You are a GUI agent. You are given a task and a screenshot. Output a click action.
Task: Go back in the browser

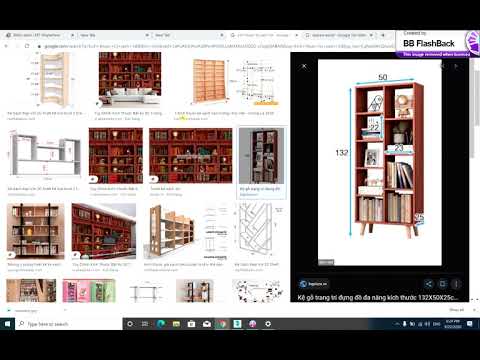[x=6, y=46]
